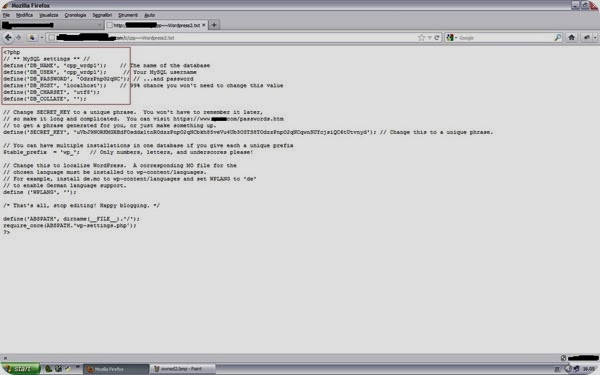This screenshot has height=375, width=600.
Task: Switch to owned2.bmp - Paint taskbar button
Action: 182,369
